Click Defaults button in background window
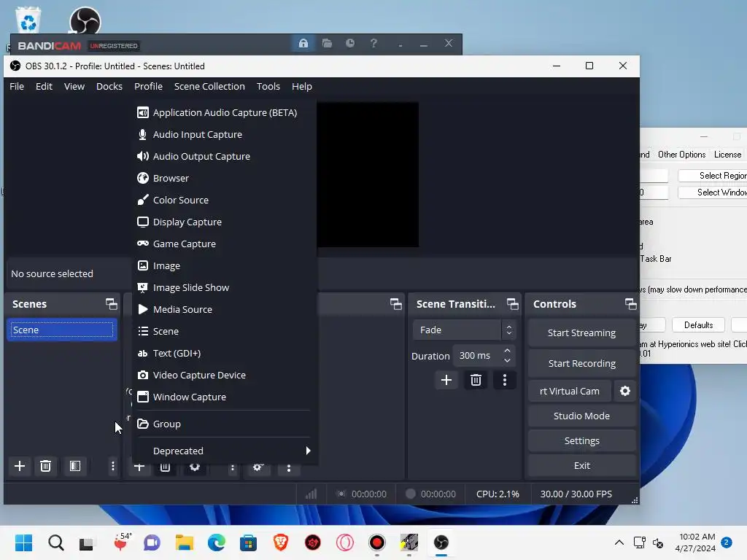The width and height of the screenshot is (747, 560). (698, 325)
